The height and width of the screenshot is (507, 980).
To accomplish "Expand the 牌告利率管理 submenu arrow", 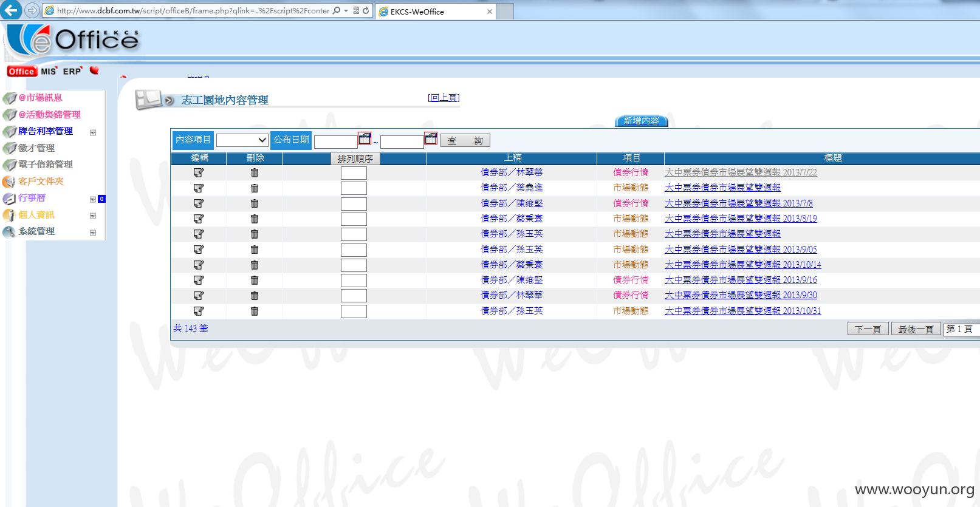I will (x=93, y=132).
